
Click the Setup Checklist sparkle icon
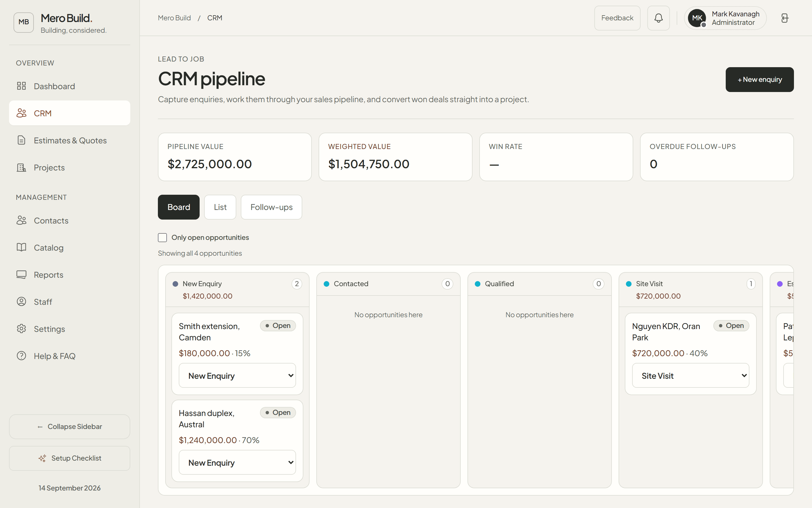click(42, 458)
